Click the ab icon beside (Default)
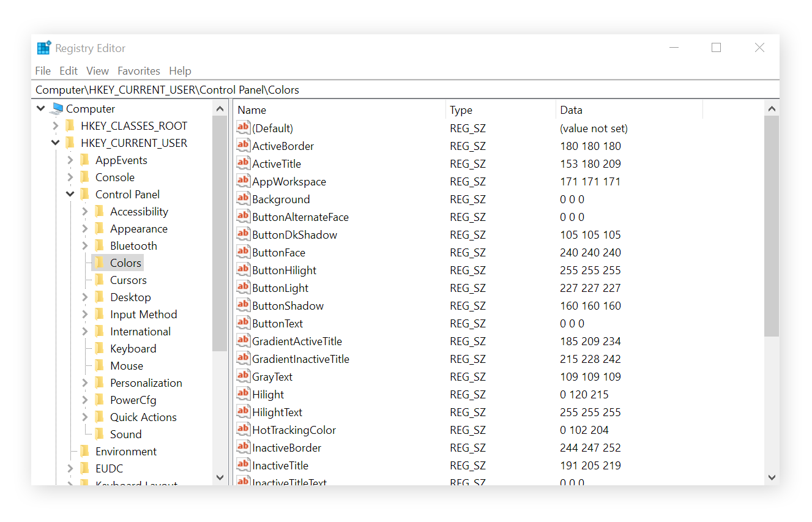Screen dimensions: 812x522 243,128
